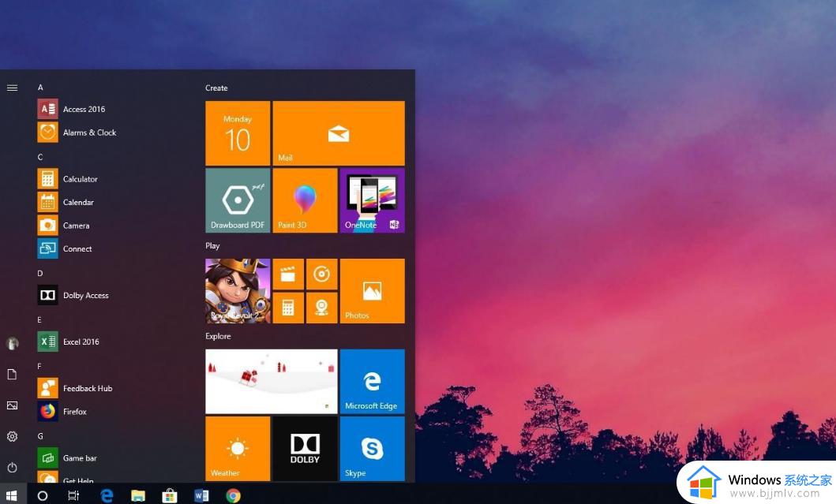Image resolution: width=836 pixels, height=504 pixels.
Task: Open the Groove Music small tile
Action: (x=322, y=274)
